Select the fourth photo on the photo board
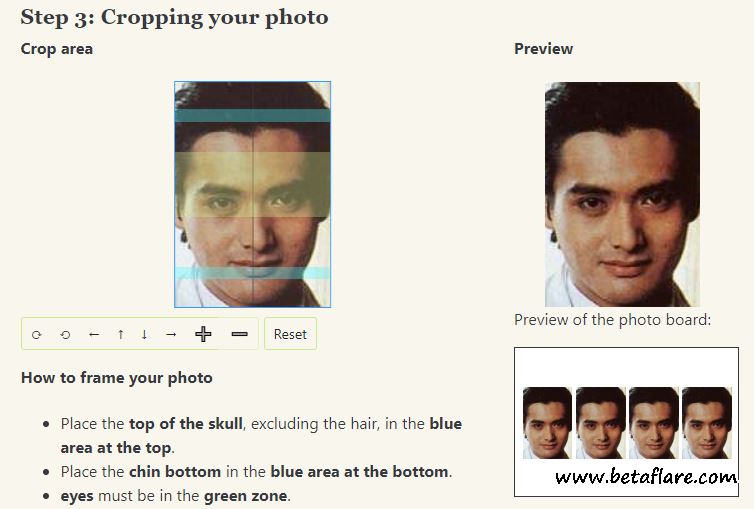 [x=706, y=422]
